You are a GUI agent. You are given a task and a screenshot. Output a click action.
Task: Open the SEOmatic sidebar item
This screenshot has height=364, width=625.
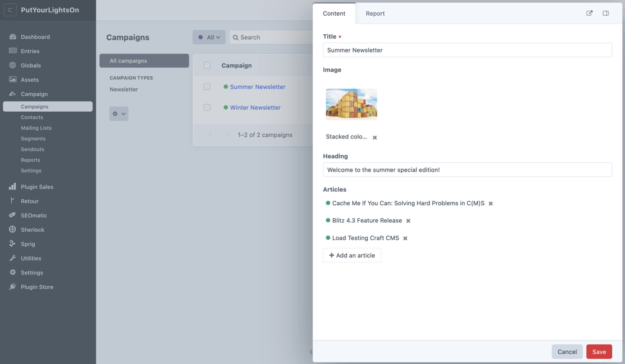pos(34,215)
